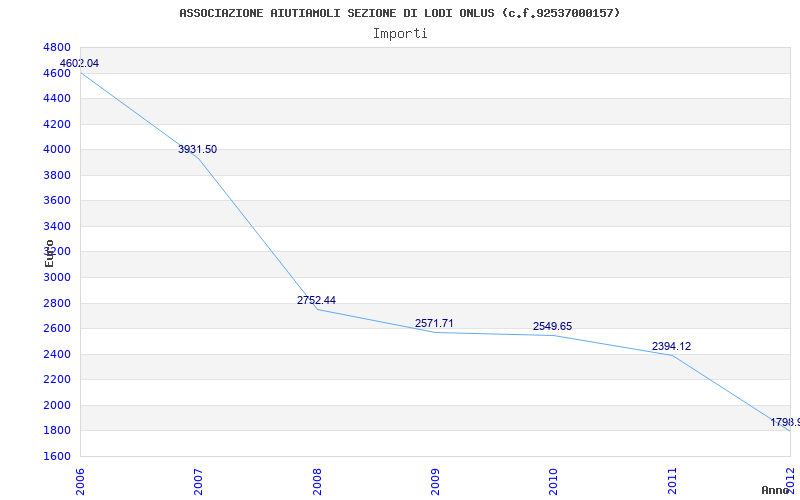Click the y-axis value 1600
Viewport: 800px width, 500px height.
coord(57,456)
